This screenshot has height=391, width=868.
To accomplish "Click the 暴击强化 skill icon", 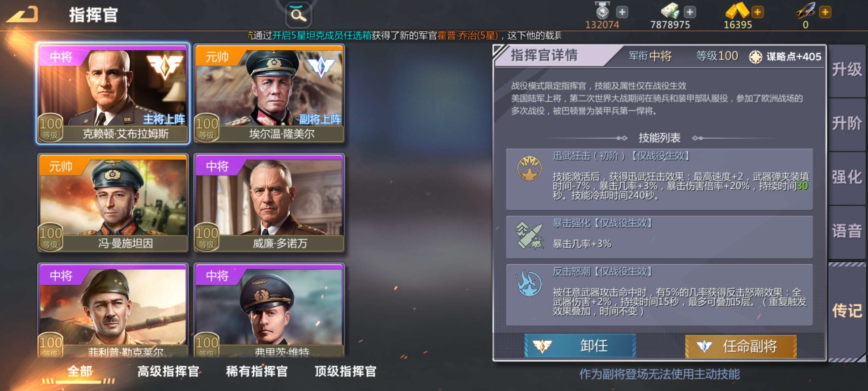I will [x=529, y=235].
